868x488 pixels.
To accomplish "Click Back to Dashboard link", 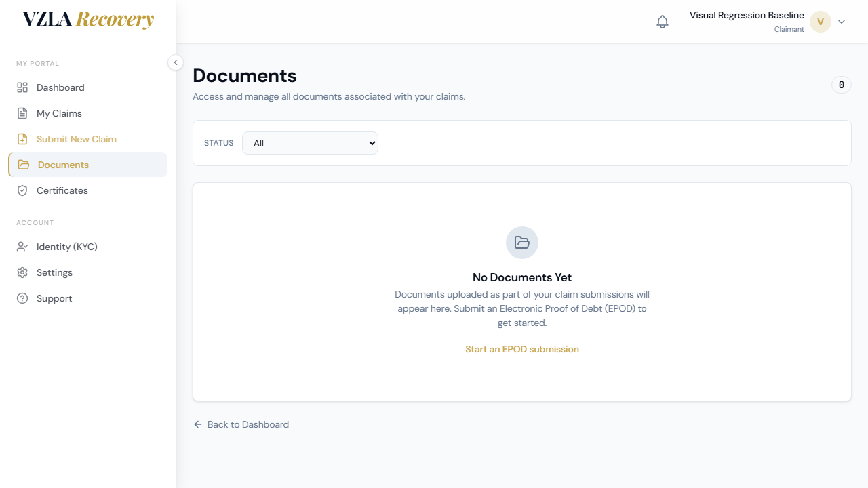I will (241, 424).
